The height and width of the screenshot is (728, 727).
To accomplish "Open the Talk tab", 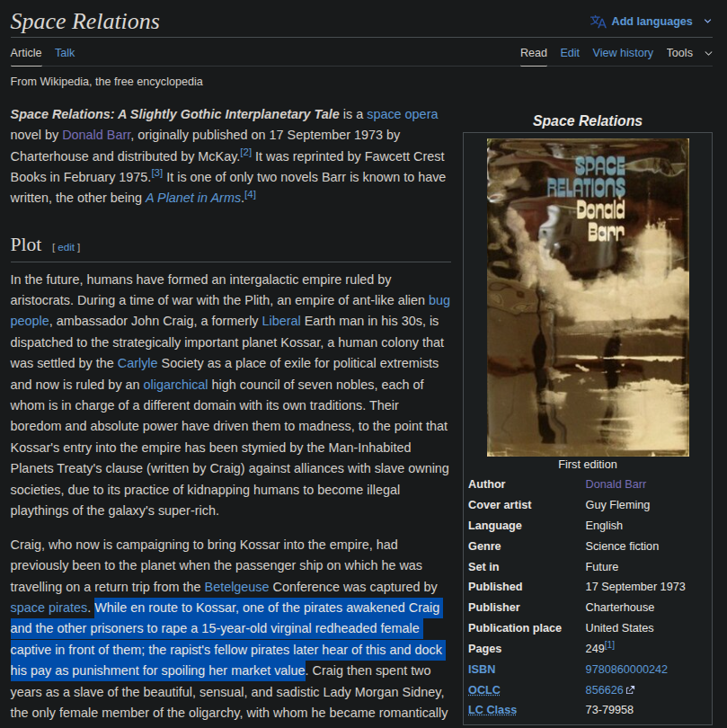I will [65, 53].
